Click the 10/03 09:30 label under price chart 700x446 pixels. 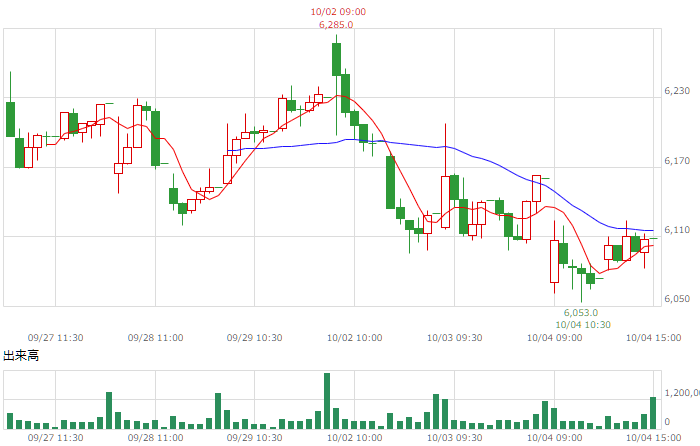(454, 338)
